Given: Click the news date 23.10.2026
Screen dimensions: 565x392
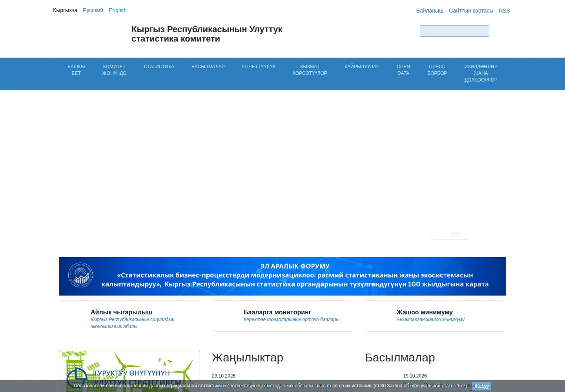Looking at the screenshot, I should tap(224, 376).
